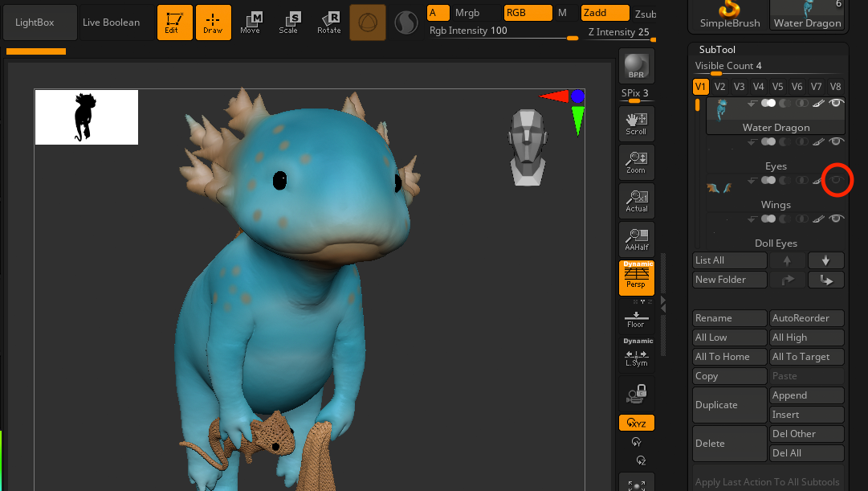Create a New Folder
The width and height of the screenshot is (868, 491).
click(x=730, y=280)
